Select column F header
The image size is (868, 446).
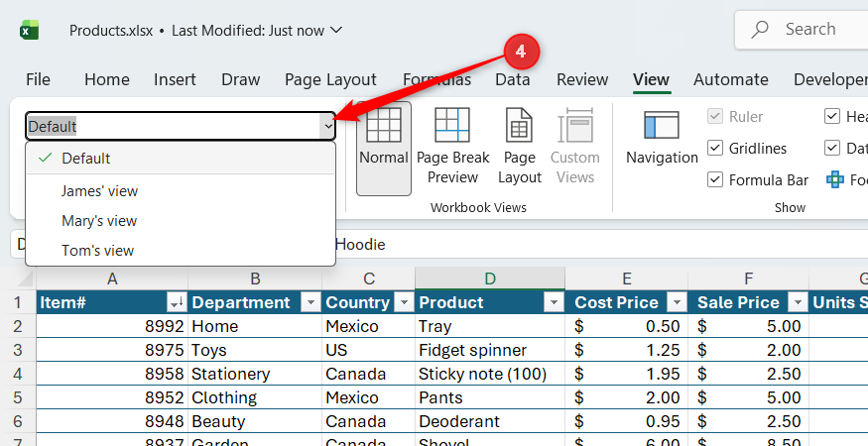tap(748, 279)
